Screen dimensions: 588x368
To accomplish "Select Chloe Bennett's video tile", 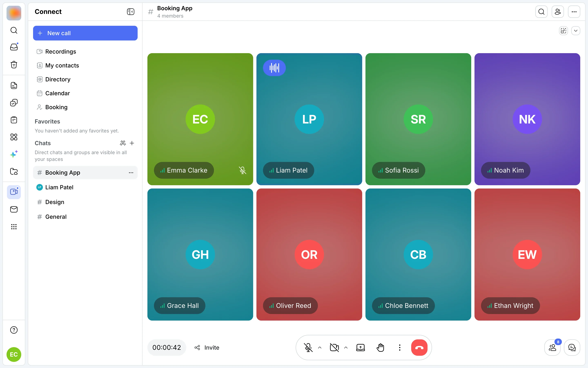I will pos(418,254).
